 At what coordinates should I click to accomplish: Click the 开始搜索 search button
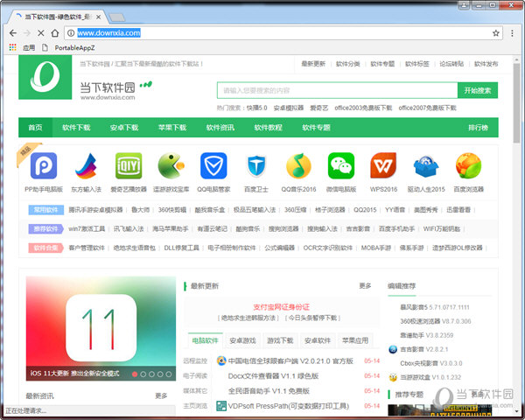pyautogui.click(x=478, y=90)
